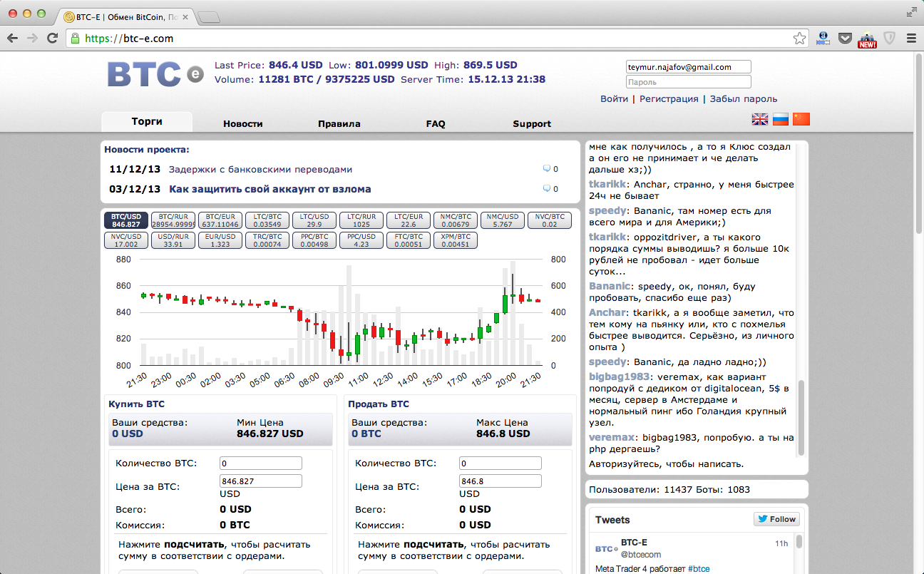Open the Chrome hamburger menu
The width and height of the screenshot is (924, 574).
coord(911,39)
